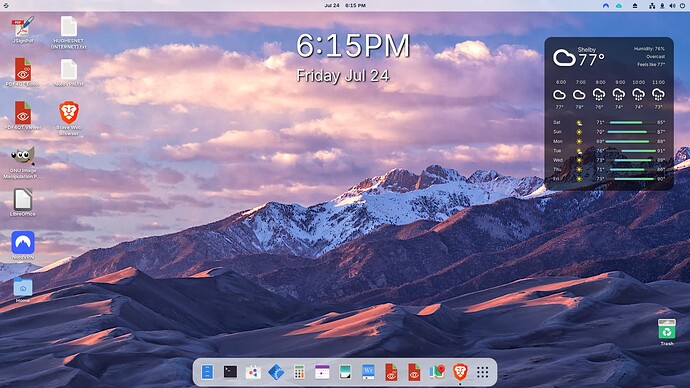Click the Shelby location in weather widget
Image resolution: width=690 pixels, height=388 pixels.
587,50
